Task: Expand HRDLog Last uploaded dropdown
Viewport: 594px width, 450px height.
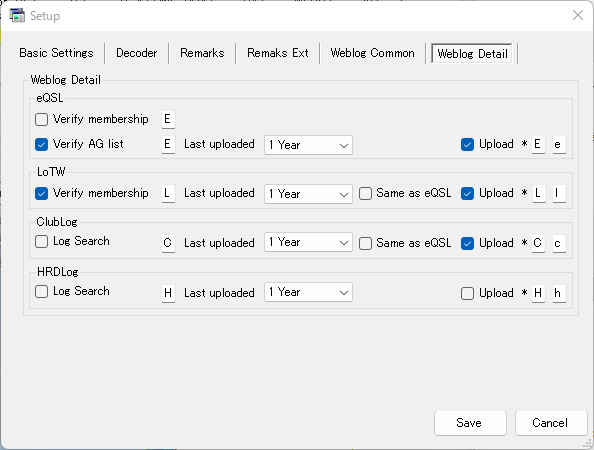Action: [x=308, y=292]
